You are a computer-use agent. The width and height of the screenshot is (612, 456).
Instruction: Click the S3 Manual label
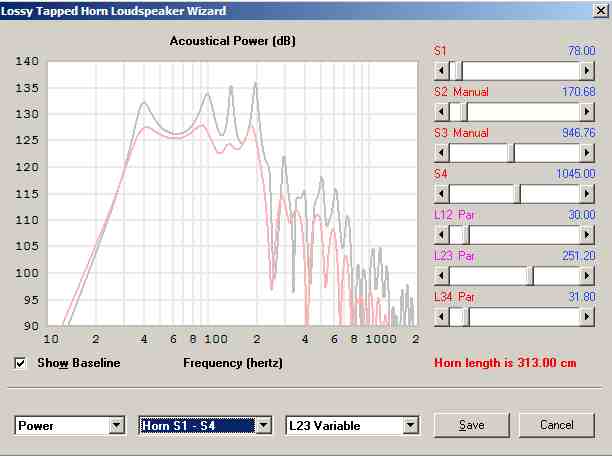(461, 133)
